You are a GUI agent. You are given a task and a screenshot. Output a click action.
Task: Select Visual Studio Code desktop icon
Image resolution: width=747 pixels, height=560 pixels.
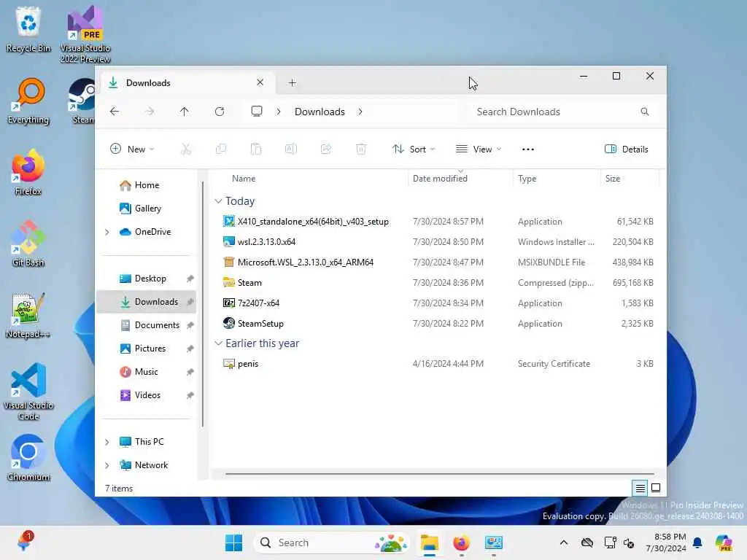28,392
